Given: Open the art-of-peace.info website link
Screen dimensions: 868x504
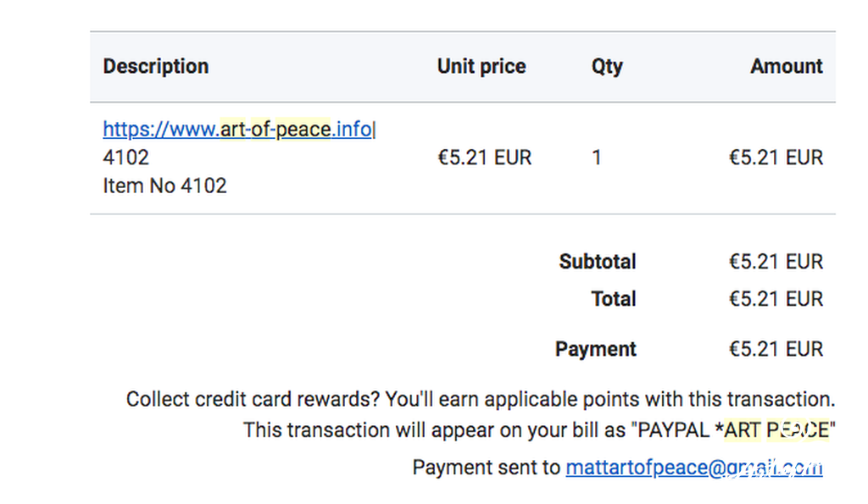Looking at the screenshot, I should click(x=237, y=130).
